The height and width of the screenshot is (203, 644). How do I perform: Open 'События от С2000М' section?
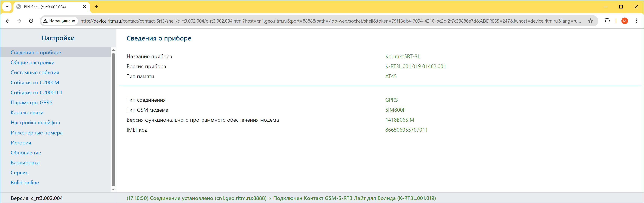[x=35, y=82]
